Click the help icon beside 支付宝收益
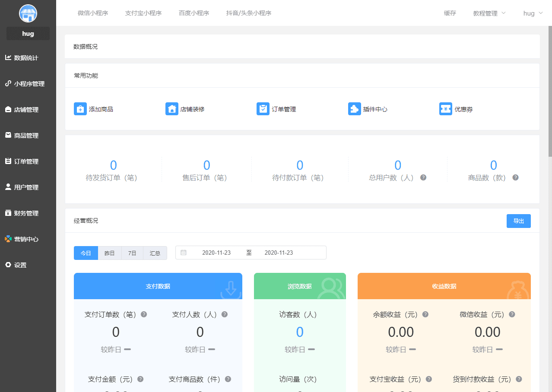 click(x=429, y=379)
